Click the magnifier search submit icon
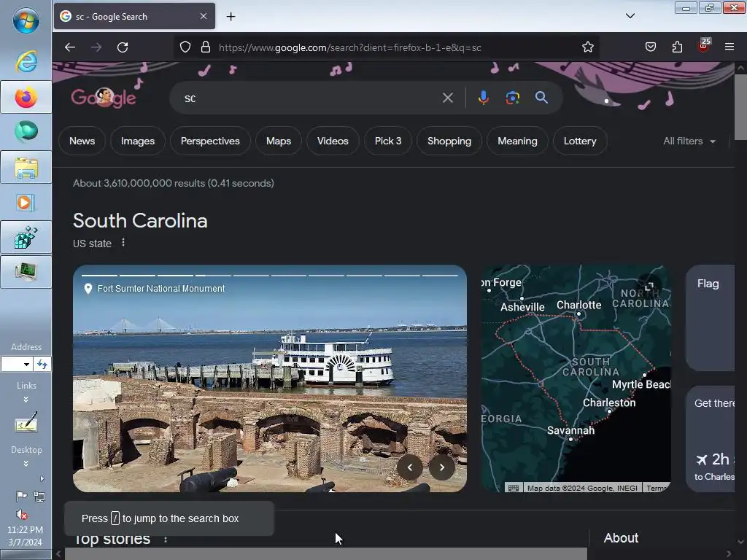 (x=541, y=98)
